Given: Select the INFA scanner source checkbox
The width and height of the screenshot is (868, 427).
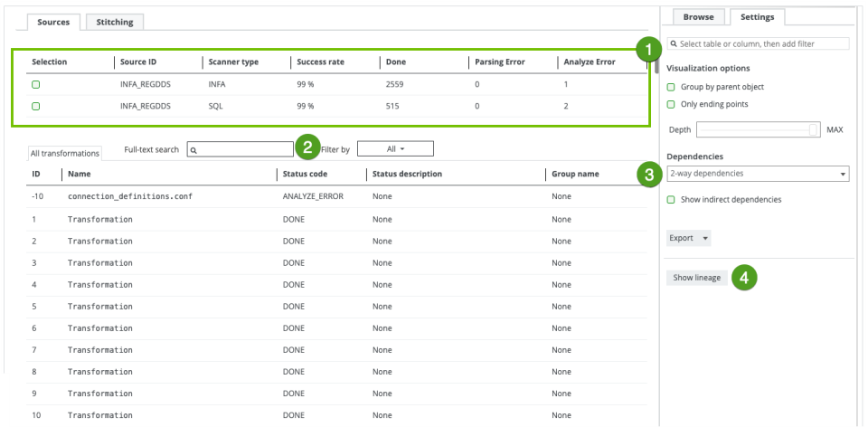Looking at the screenshot, I should click(36, 84).
